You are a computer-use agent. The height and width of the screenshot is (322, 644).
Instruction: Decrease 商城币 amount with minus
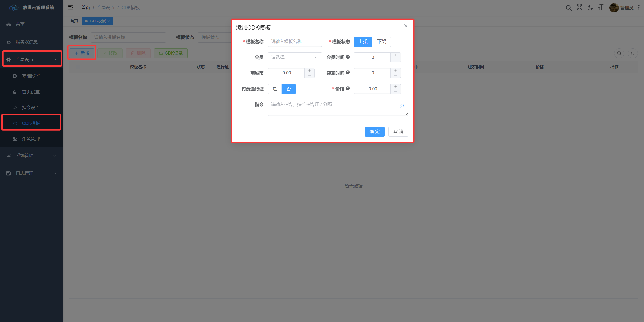309,76
